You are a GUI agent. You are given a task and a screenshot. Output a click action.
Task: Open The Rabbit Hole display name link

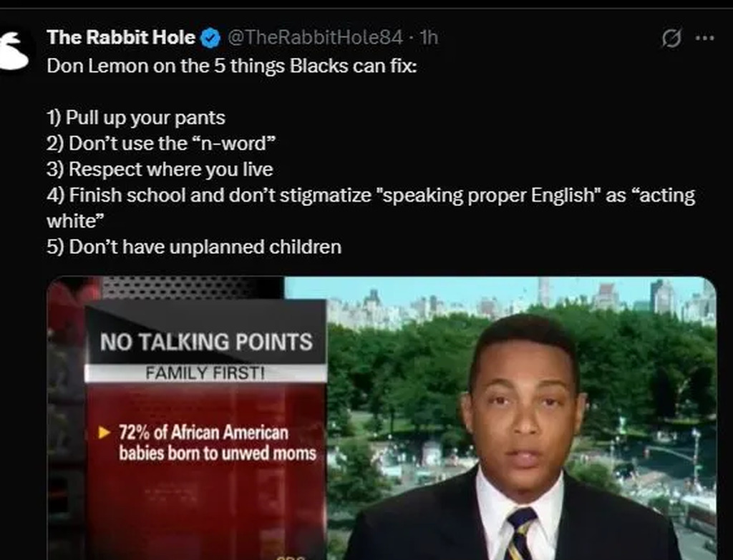click(120, 37)
